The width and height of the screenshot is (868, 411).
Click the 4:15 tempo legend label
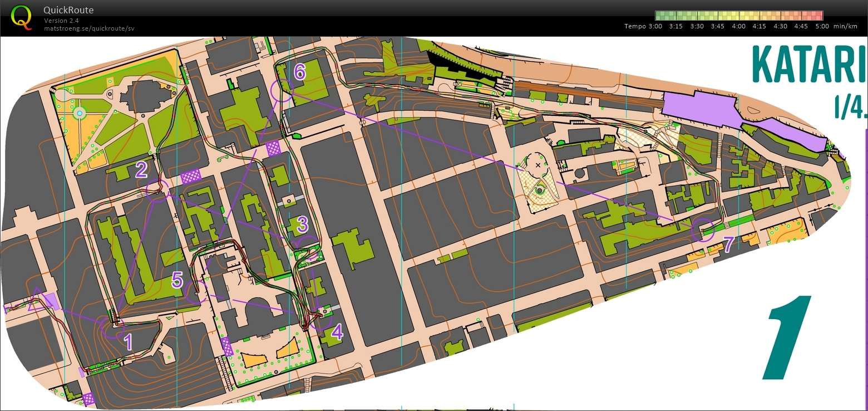pyautogui.click(x=759, y=26)
